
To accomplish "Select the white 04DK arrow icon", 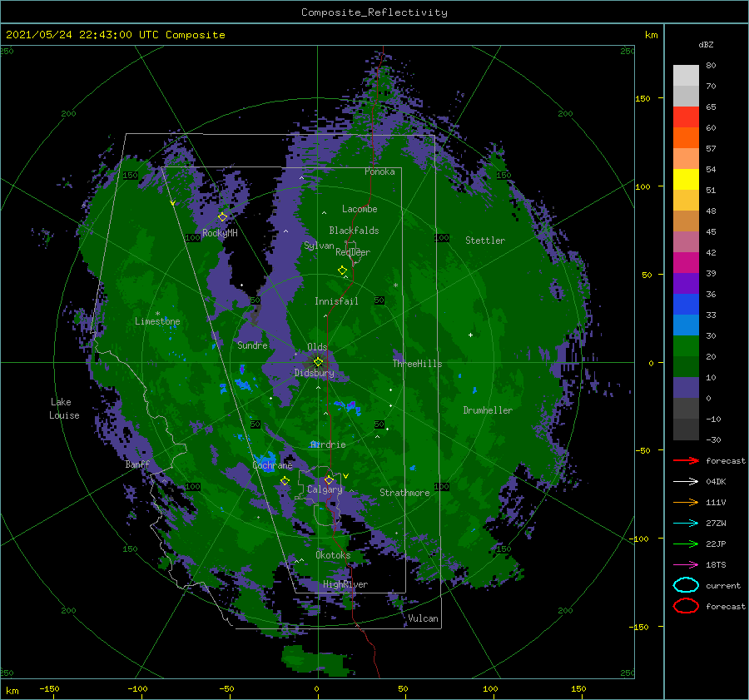I will pos(686,481).
